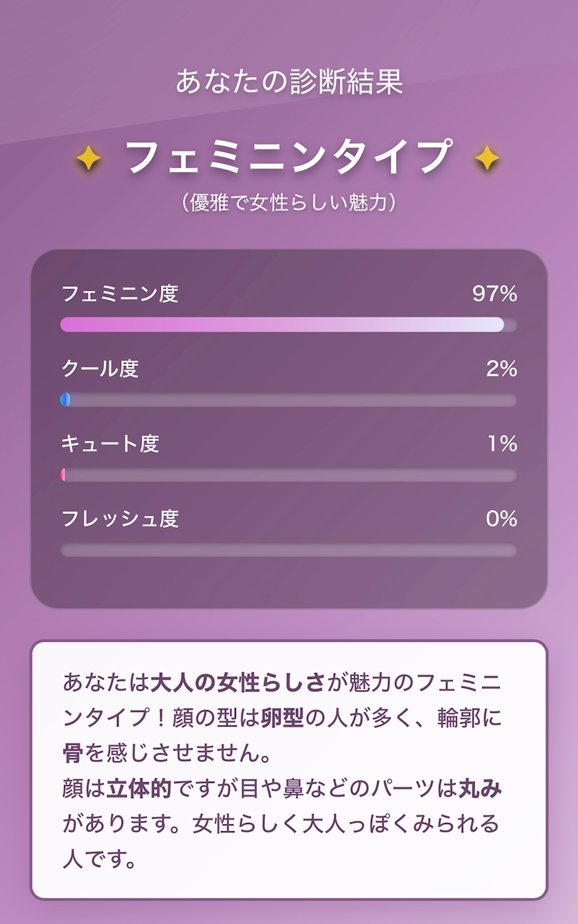Click the bold 大人の女性らしさ phrase
The image size is (578, 924).
click(x=237, y=683)
